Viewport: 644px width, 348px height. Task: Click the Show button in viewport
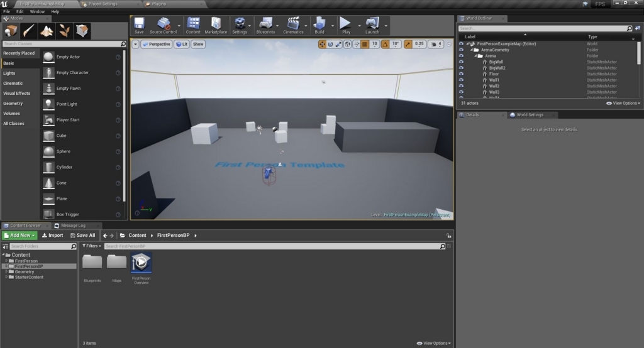tap(198, 44)
